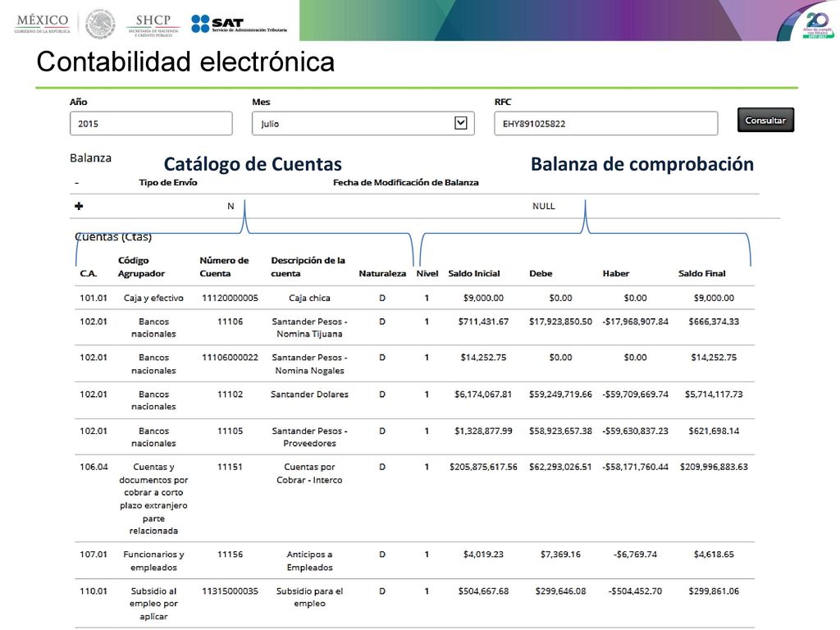The image size is (840, 630).
Task: Collapse using the minus sign header icon
Action: 76,183
